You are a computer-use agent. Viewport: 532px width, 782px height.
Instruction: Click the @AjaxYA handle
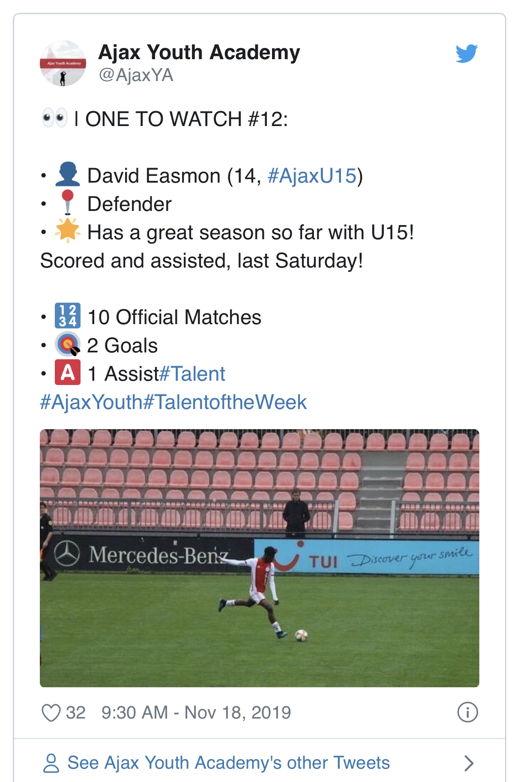136,75
